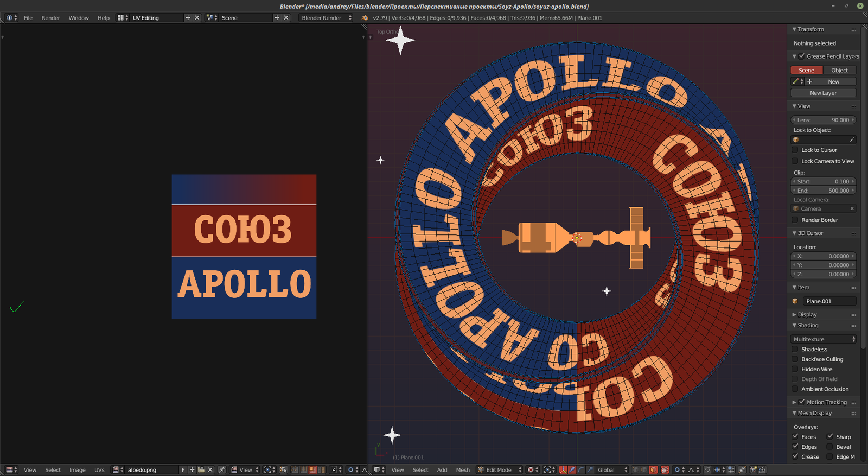Open the Image menu in UV editor
The width and height of the screenshot is (868, 476).
[x=78, y=470]
